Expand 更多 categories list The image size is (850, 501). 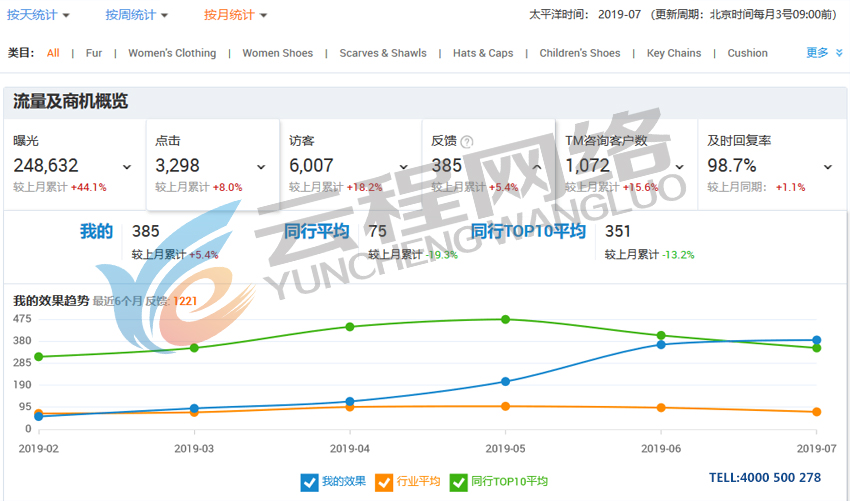click(824, 53)
